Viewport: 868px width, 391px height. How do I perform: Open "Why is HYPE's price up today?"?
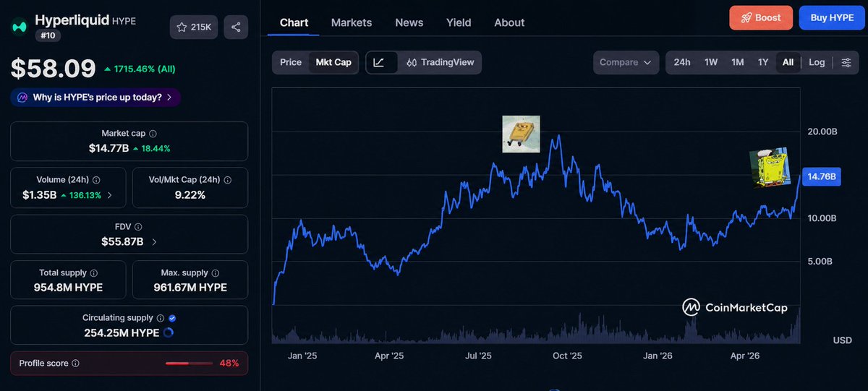[x=95, y=97]
